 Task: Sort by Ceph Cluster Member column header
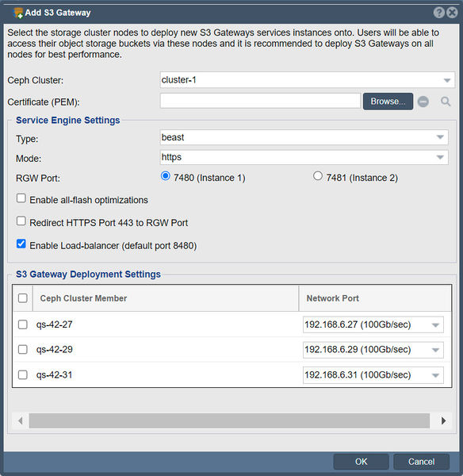click(x=166, y=298)
